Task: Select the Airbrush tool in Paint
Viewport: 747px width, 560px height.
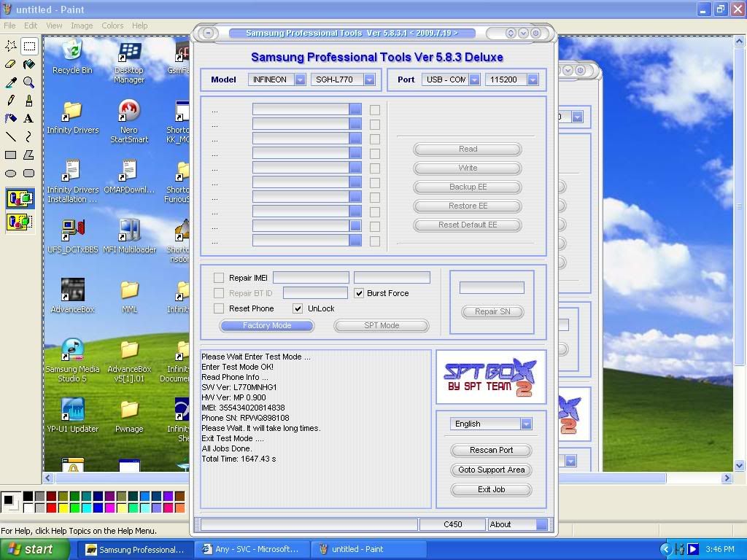Action: 11,118
